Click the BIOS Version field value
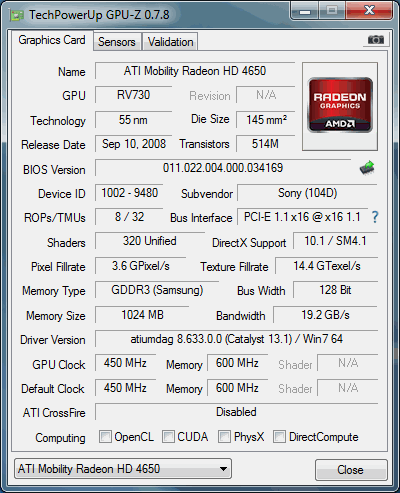 click(223, 168)
